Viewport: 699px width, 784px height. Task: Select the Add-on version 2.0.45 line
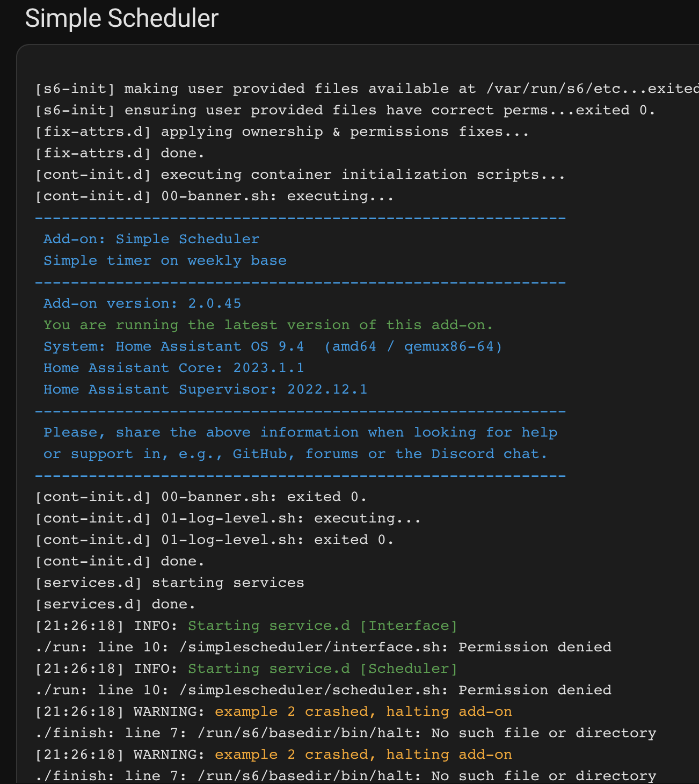(142, 303)
